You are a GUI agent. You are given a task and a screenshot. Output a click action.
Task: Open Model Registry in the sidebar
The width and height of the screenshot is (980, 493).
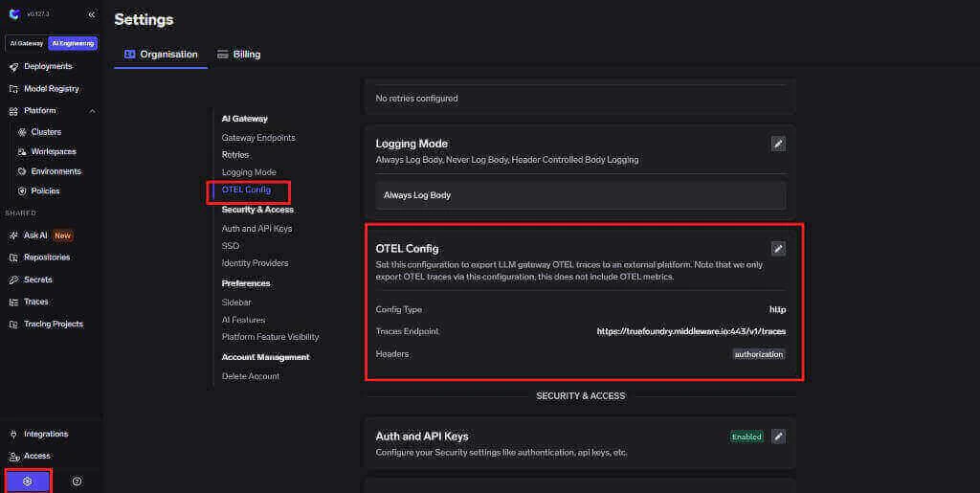(x=53, y=89)
